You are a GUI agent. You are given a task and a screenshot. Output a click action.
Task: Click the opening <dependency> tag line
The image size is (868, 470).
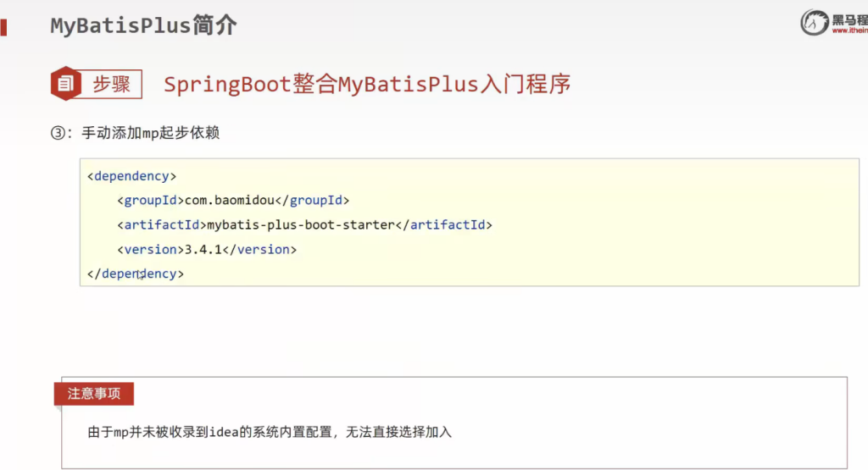tap(131, 176)
